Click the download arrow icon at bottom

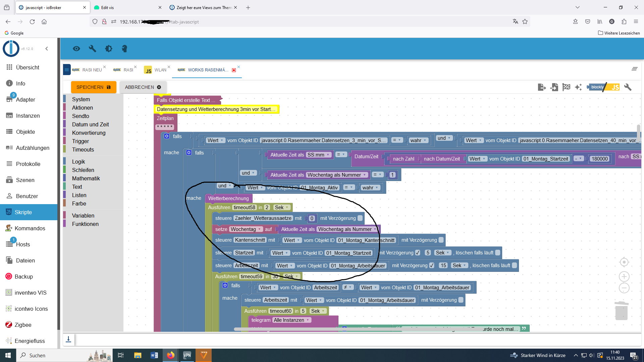click(x=68, y=339)
